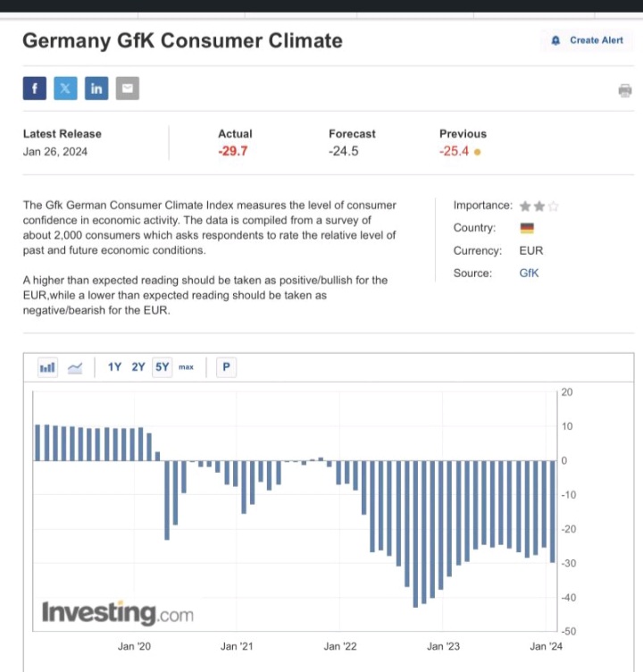Viewport: 643px width, 672px height.
Task: Click the printer icon
Action: pos(624,90)
